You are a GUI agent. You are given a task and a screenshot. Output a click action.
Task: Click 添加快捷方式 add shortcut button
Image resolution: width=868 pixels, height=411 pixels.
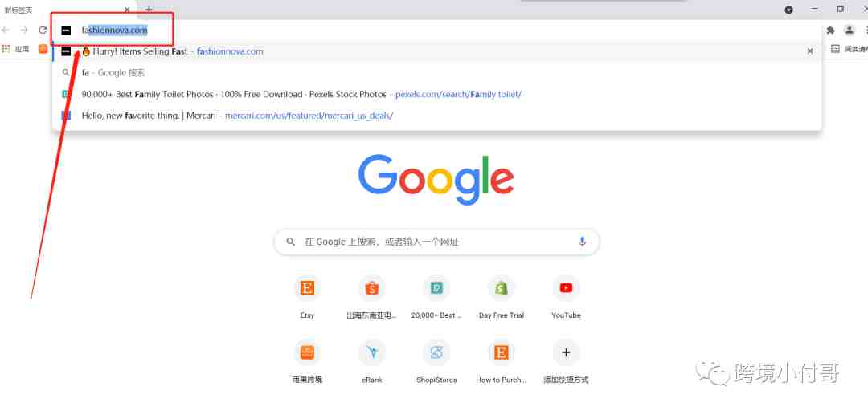[x=566, y=362]
